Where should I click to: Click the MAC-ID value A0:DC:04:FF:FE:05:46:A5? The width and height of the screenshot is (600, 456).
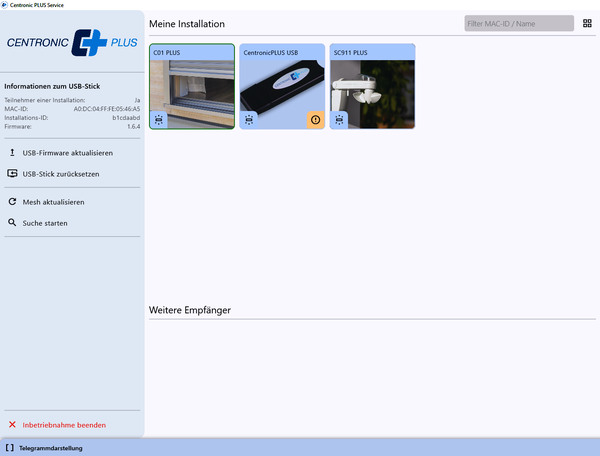107,109
